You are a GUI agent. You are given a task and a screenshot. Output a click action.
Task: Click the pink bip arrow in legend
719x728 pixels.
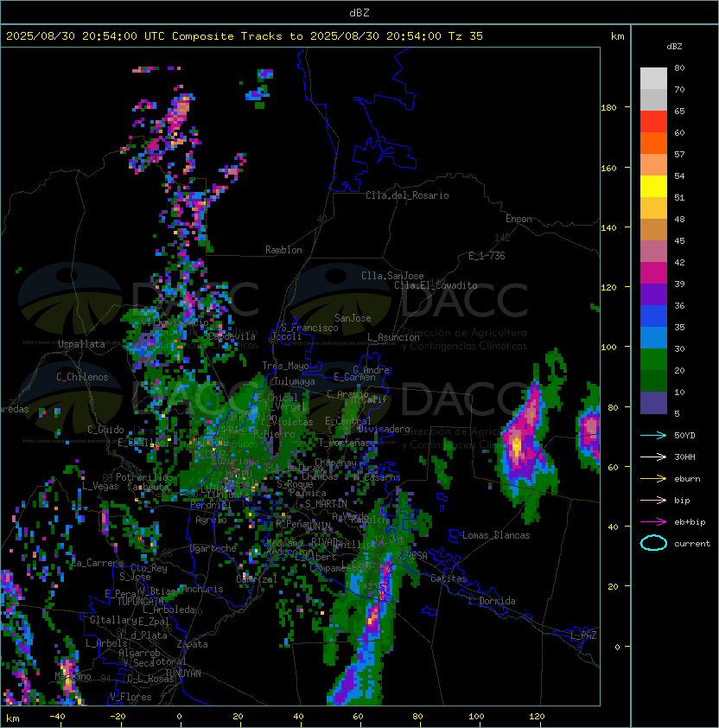pos(653,500)
